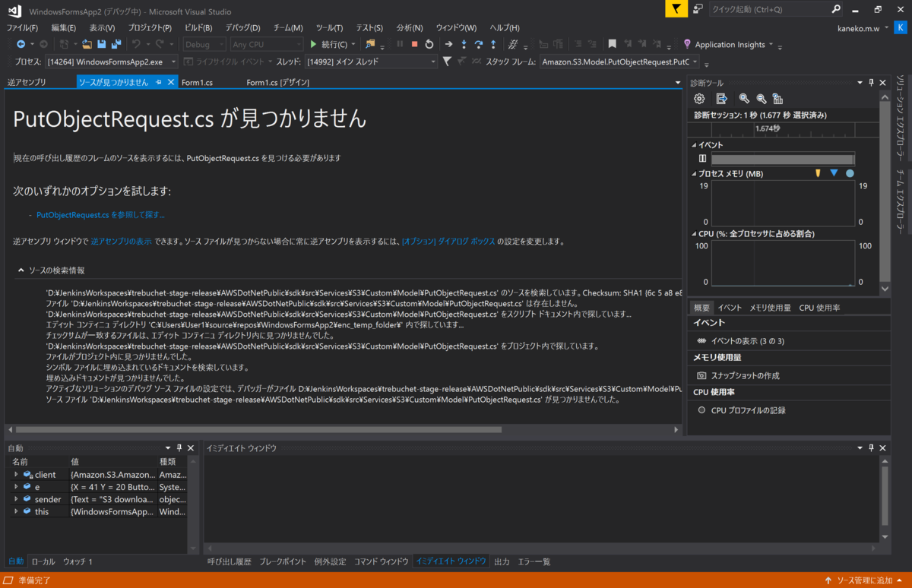This screenshot has width=912, height=588.
Task: Click the Step Into debug icon
Action: [464, 44]
